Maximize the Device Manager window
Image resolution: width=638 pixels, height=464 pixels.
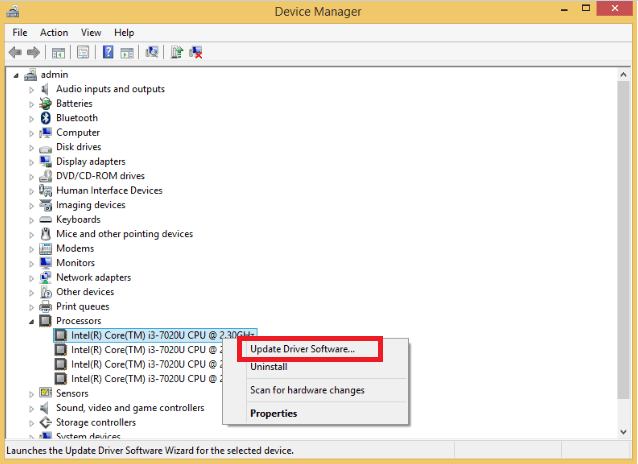point(586,8)
